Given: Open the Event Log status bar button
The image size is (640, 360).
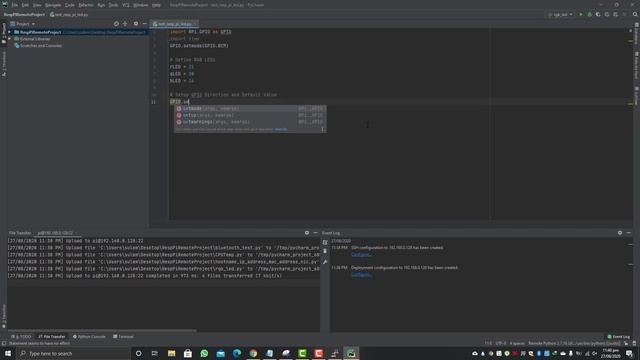Looking at the screenshot, I should point(619,337).
